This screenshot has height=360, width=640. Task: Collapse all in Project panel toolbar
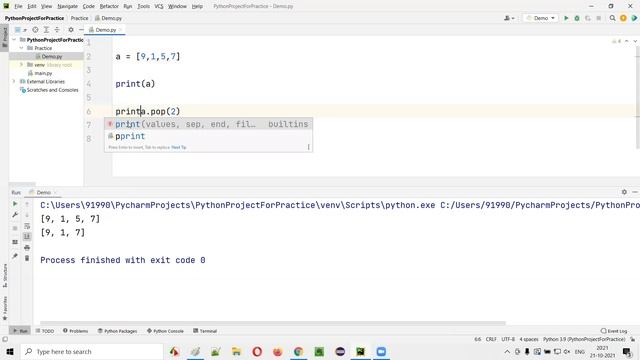pos(57,30)
